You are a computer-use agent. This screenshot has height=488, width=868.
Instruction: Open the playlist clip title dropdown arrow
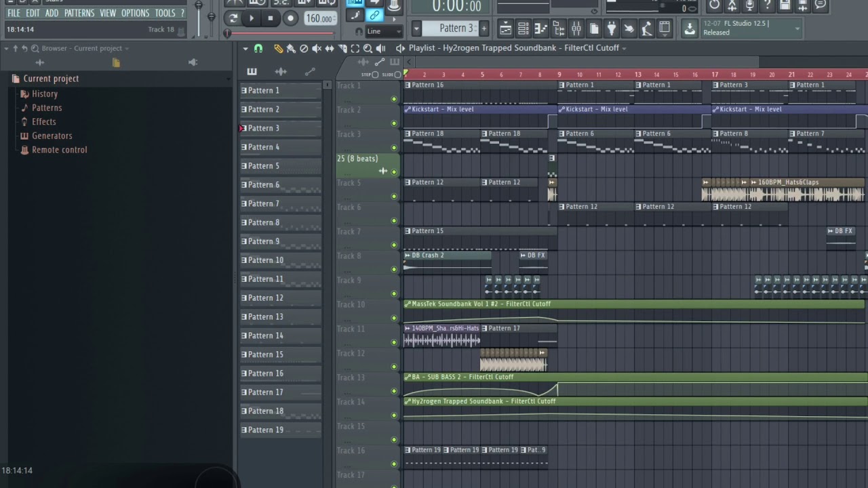coord(624,49)
